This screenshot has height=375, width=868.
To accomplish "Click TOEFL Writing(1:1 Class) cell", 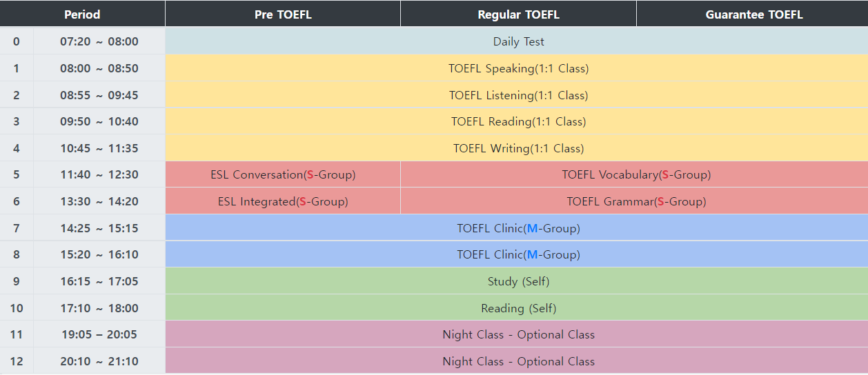I will click(x=518, y=148).
